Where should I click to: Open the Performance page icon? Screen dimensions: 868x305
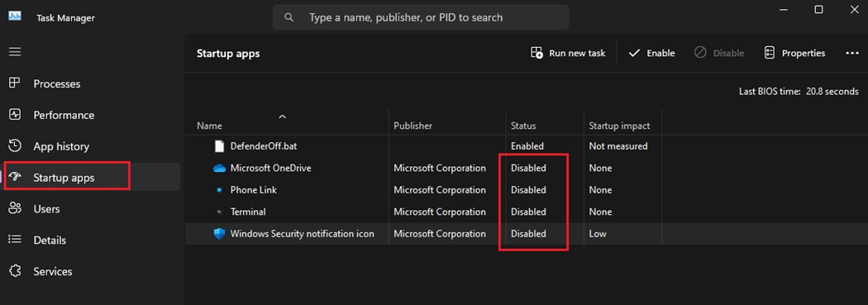[x=15, y=115]
